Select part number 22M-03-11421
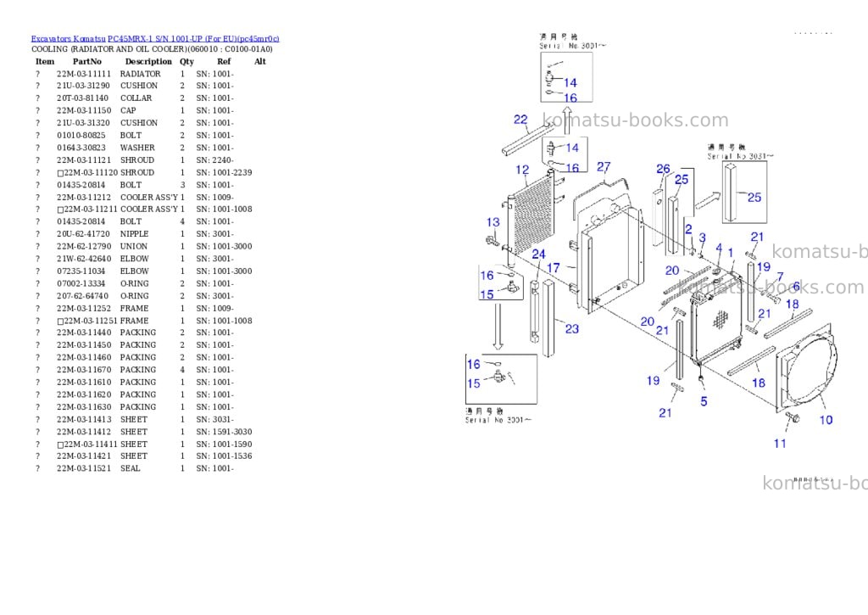 (84, 456)
